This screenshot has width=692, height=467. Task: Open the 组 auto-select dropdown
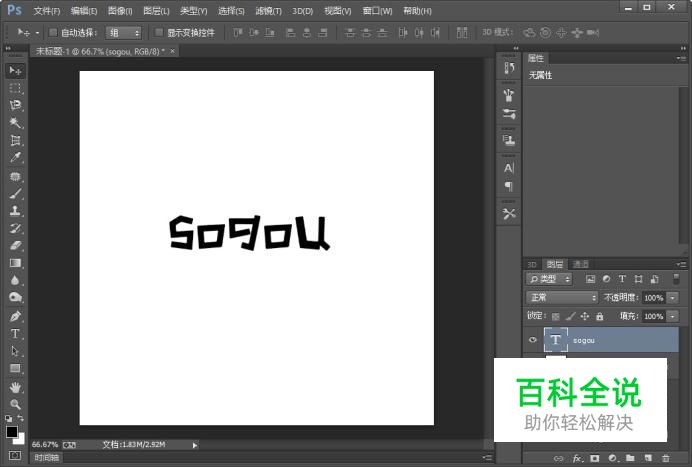pyautogui.click(x=123, y=32)
